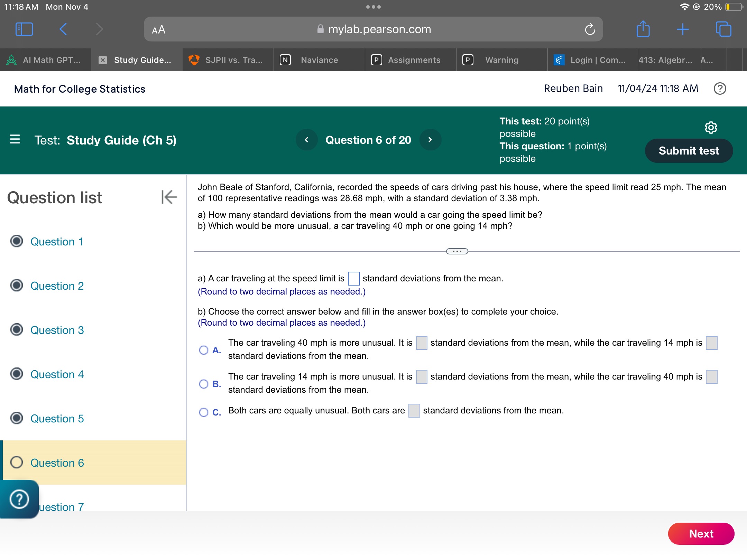This screenshot has width=747, height=560.
Task: Open the help question mark icon near date
Action: (x=720, y=89)
